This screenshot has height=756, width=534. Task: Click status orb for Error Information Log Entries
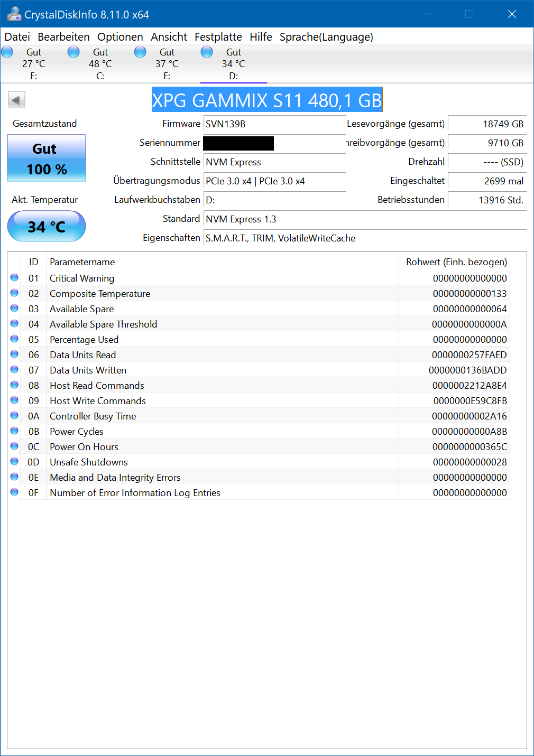14,492
